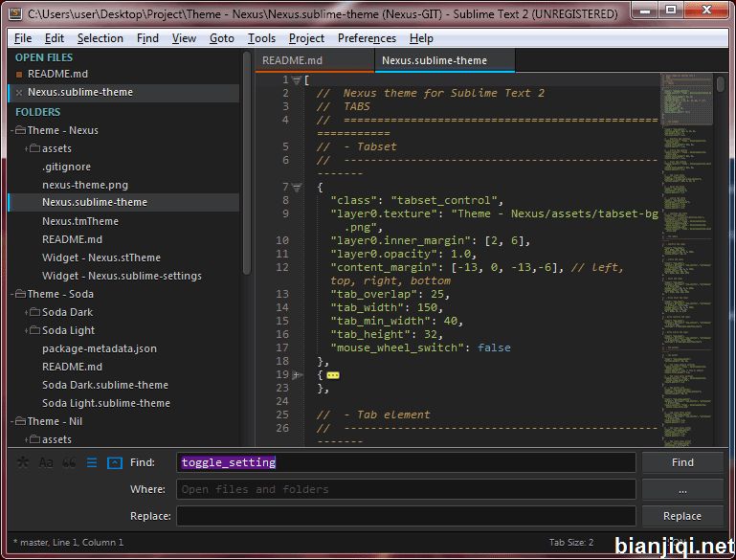Focus the Find input field
This screenshot has width=736, height=560.
coord(406,462)
